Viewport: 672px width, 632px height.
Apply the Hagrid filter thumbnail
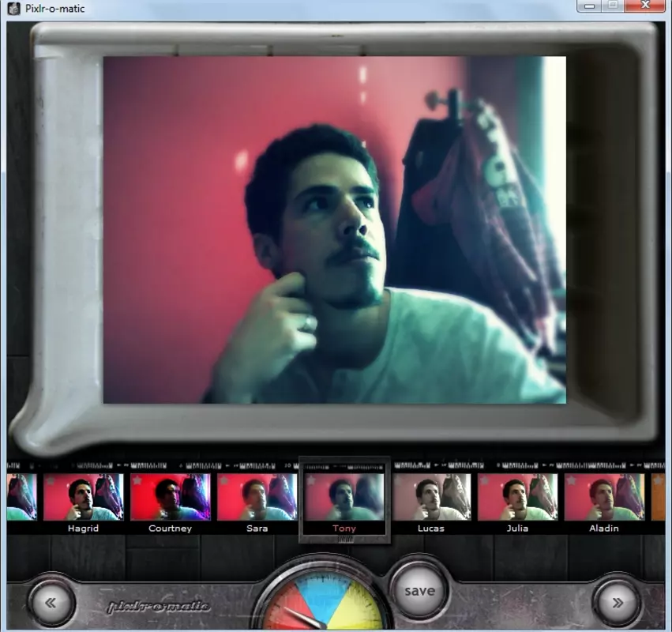coord(84,497)
